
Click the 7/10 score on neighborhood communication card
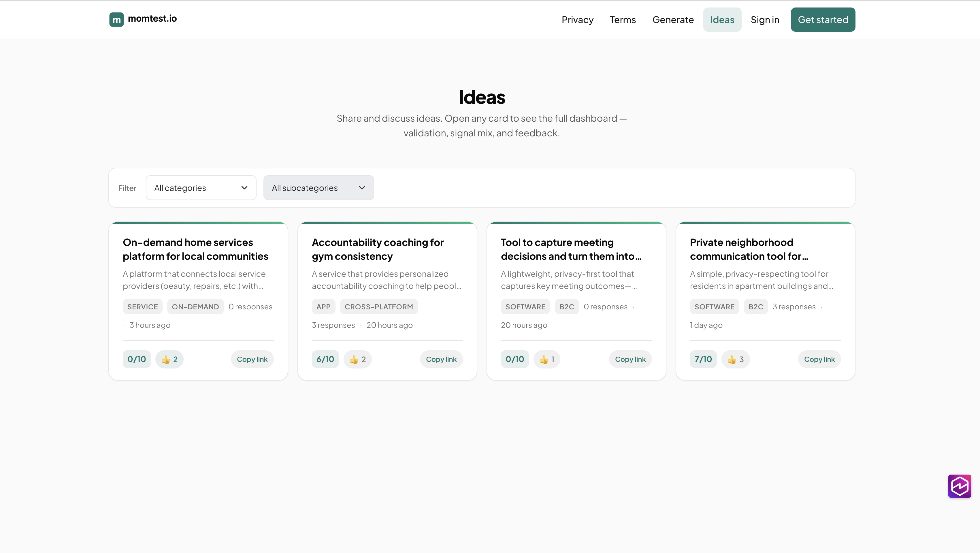tap(703, 359)
